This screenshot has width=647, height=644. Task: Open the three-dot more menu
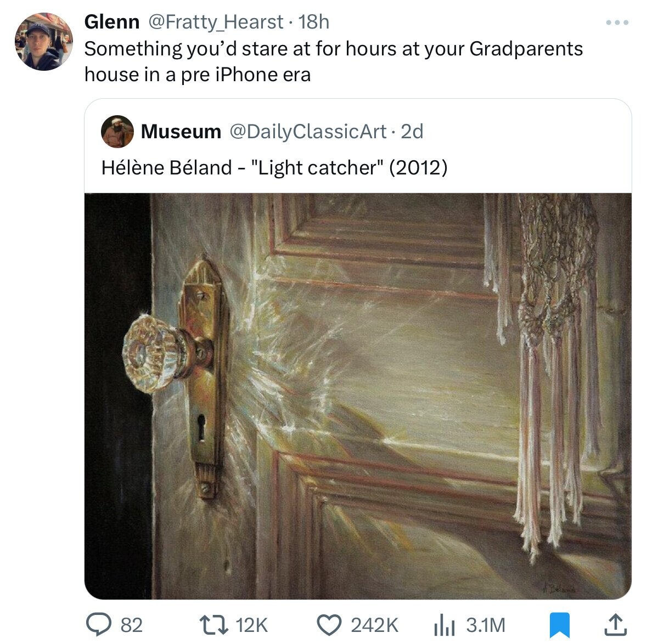pos(617,22)
